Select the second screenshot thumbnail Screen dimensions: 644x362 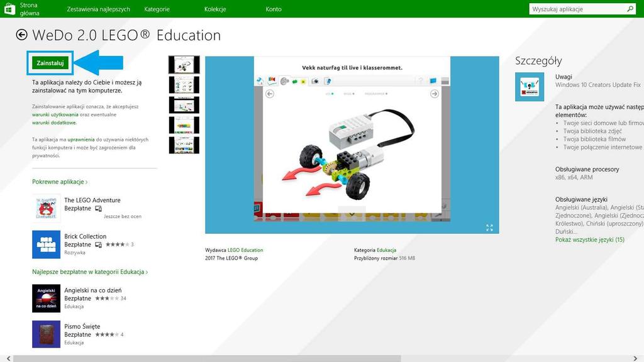[184, 85]
